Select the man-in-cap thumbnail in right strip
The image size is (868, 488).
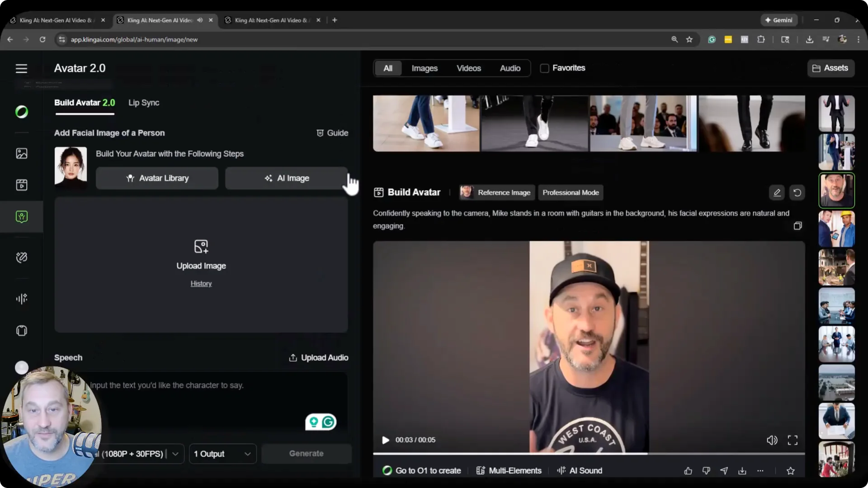tap(836, 190)
